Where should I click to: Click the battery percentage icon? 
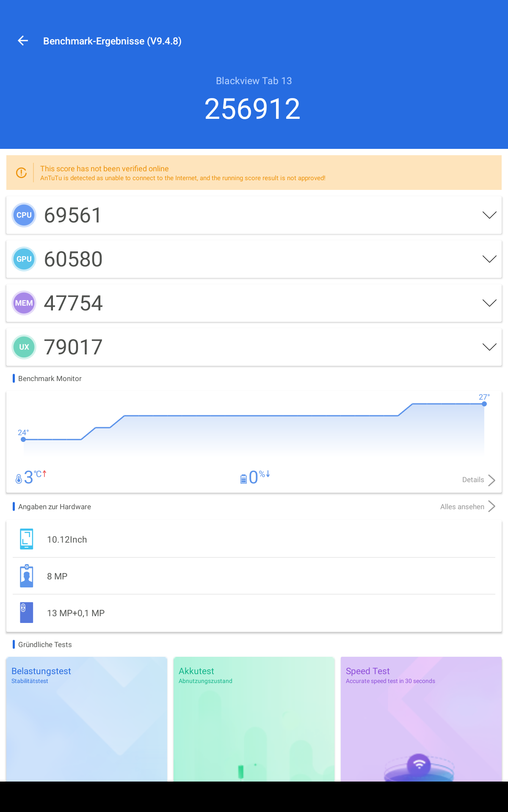[x=243, y=479]
